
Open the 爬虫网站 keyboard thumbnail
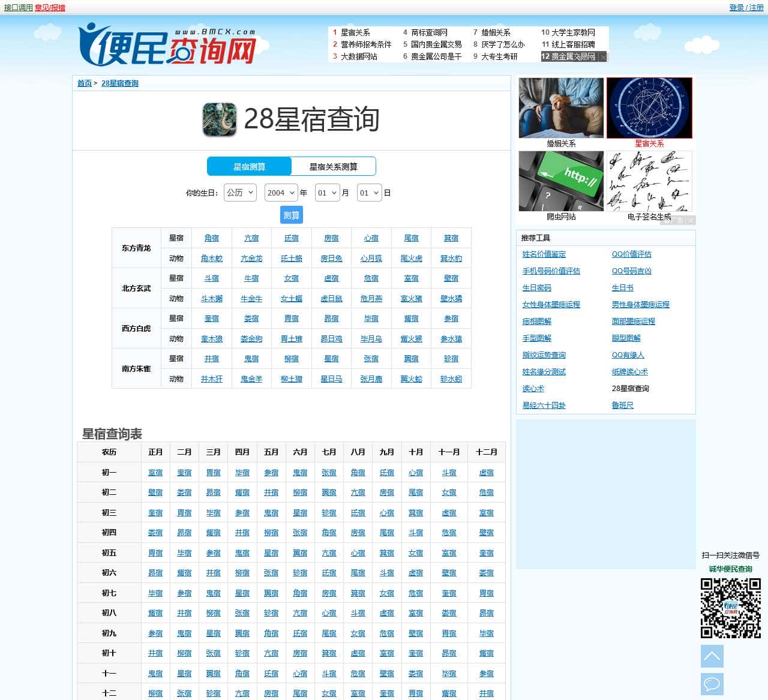tap(561, 181)
